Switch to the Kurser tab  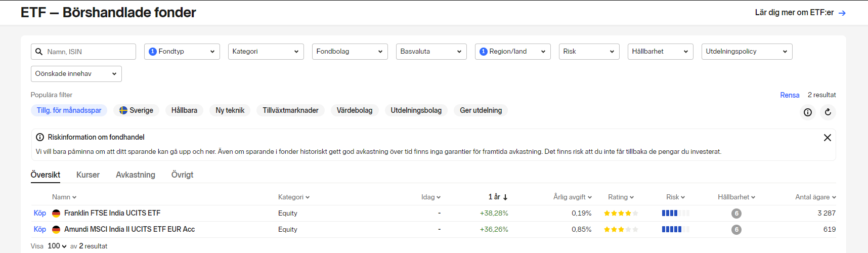tap(88, 175)
